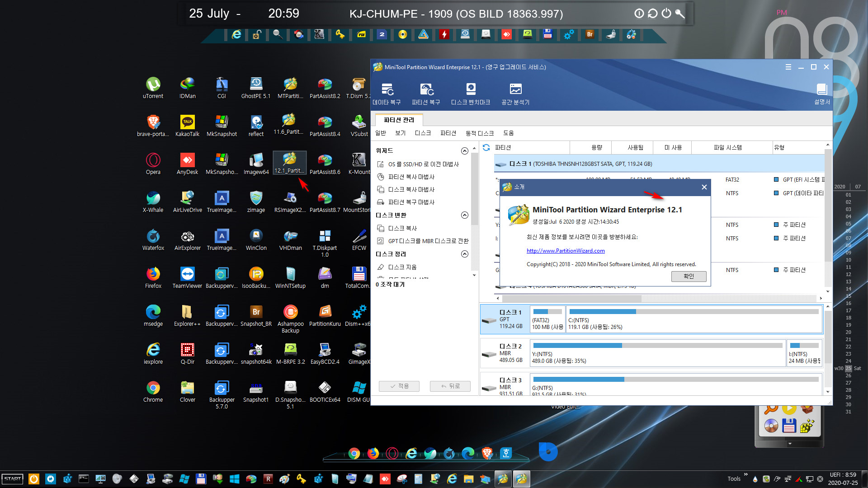
Task: Click the magnifier icon in top launcher bar
Action: pos(278,34)
